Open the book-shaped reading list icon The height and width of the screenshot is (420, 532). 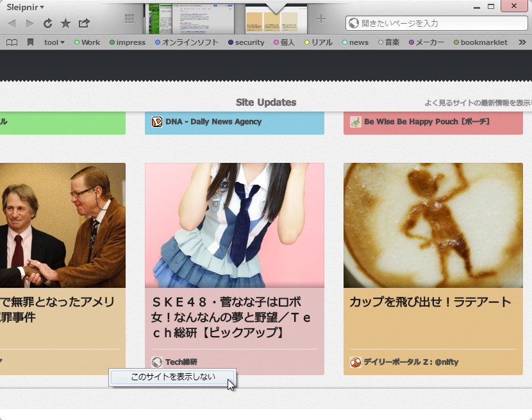click(12, 42)
